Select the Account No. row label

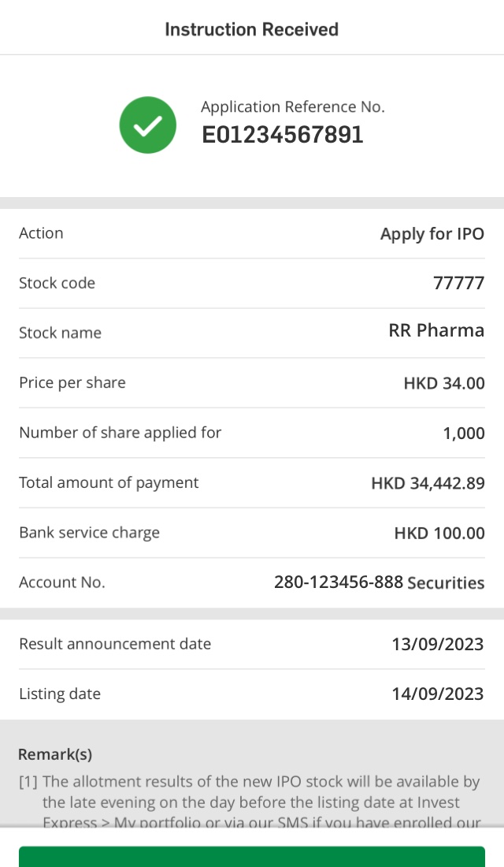[61, 582]
